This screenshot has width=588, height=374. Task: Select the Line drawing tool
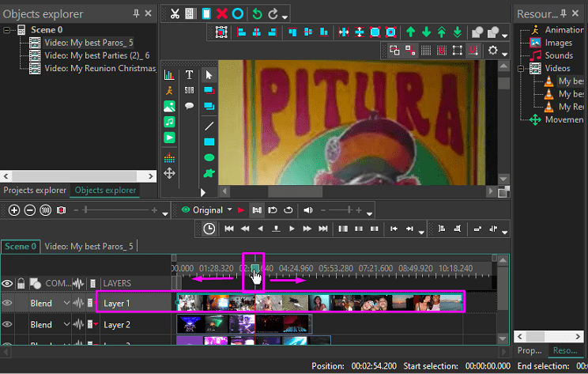tap(209, 127)
